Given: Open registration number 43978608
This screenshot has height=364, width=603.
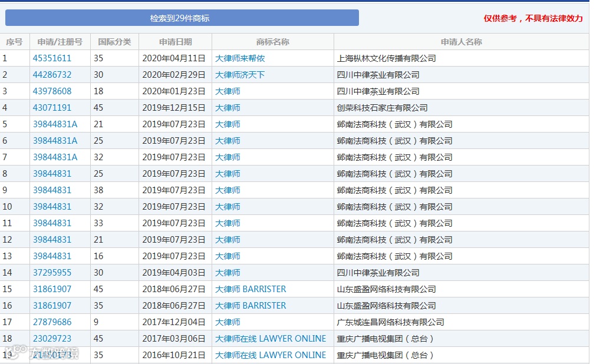Looking at the screenshot, I should [x=52, y=91].
